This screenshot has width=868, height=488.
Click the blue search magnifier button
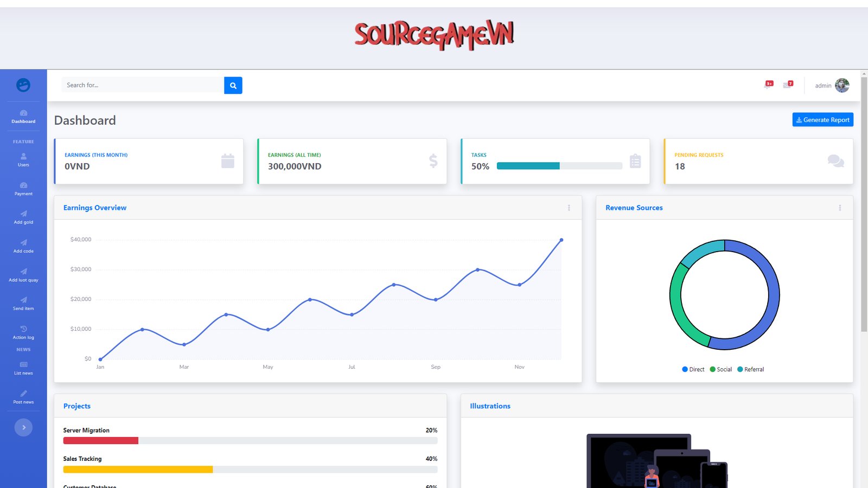(233, 85)
